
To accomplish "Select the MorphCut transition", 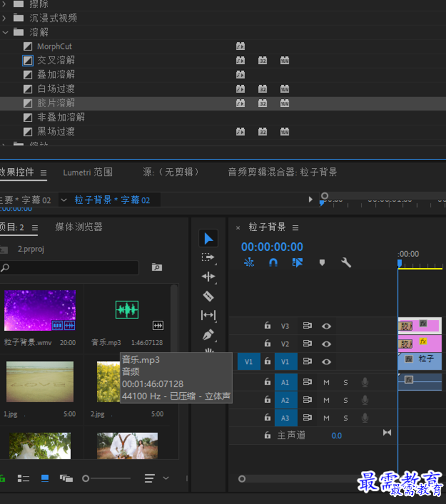I will pos(54,46).
